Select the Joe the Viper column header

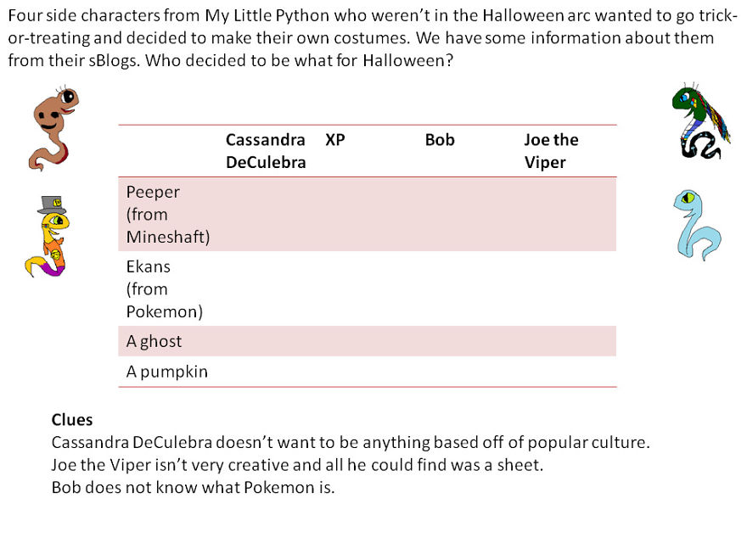(551, 151)
